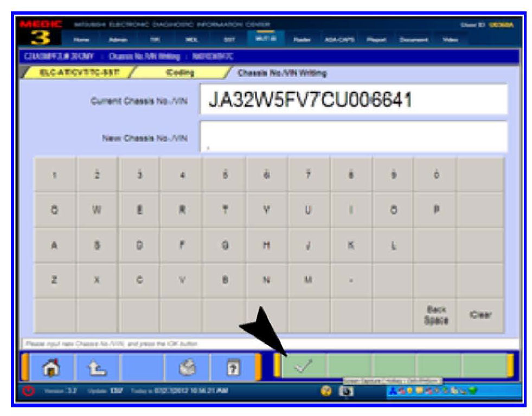This screenshot has width=532, height=416.
Task: Click the yellow smiley icon in status bar
Action: (327, 393)
